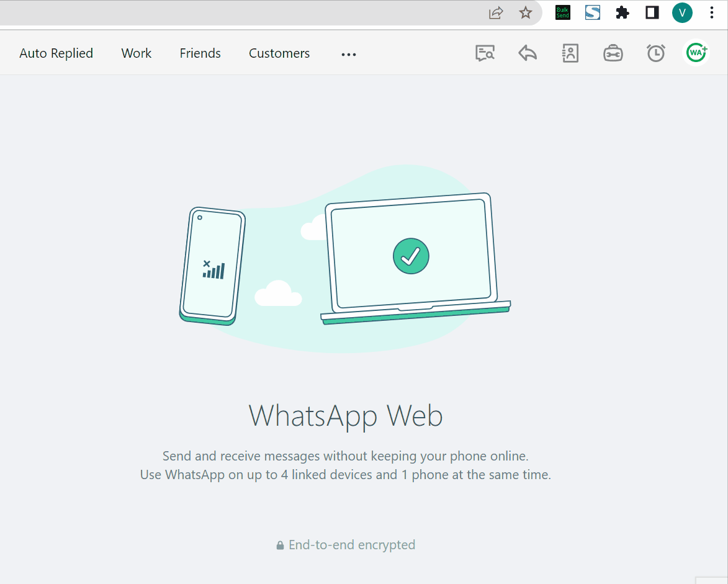Click the black square extension icon

coord(652,12)
